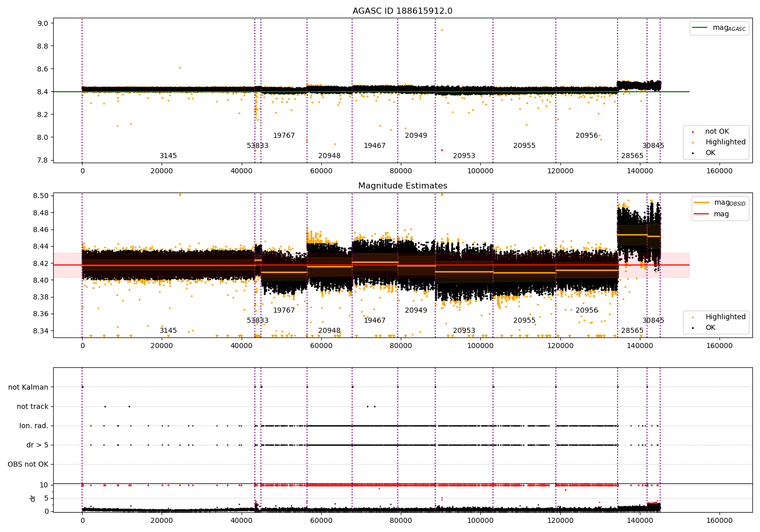This screenshot has width=760, height=532.
Task: Click the mag OBSID legend entry
Action: point(719,203)
